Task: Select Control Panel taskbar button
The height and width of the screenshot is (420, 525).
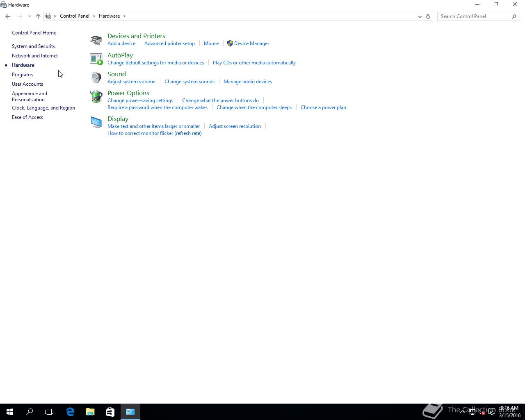Action: pyautogui.click(x=130, y=412)
